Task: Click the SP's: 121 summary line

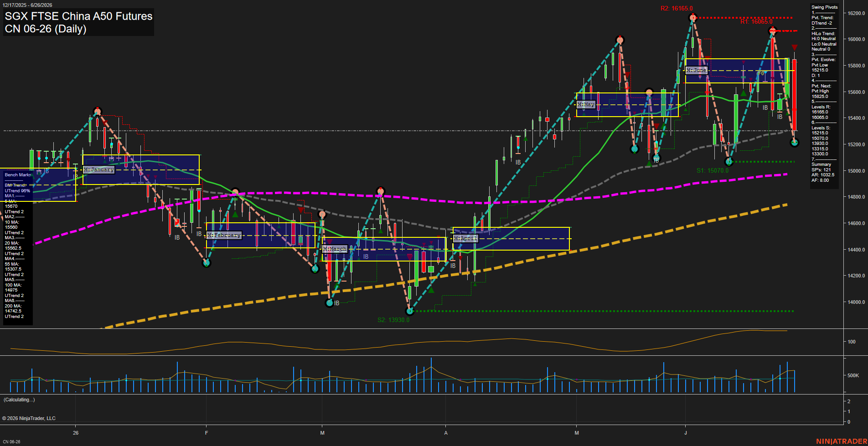Action: (821, 170)
